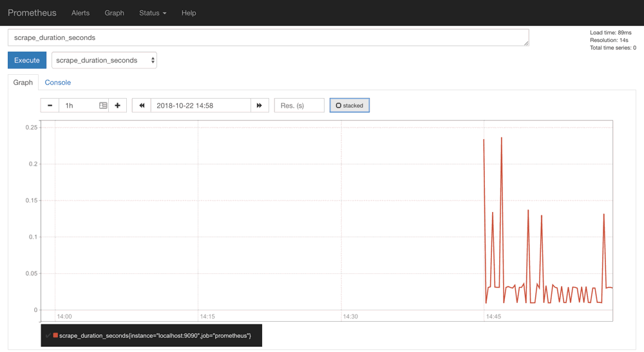Click the Res. (s) resolution input
This screenshot has width=644, height=352.
tap(299, 106)
